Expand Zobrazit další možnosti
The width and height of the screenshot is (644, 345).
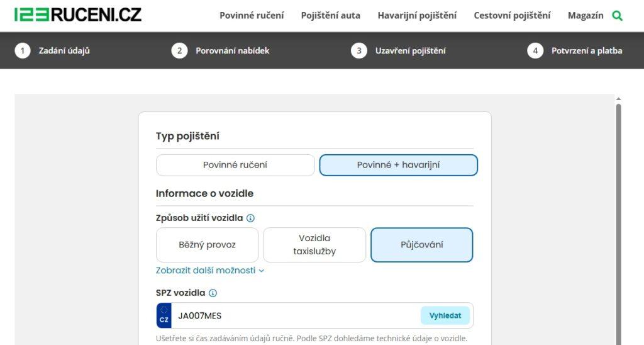[210, 270]
